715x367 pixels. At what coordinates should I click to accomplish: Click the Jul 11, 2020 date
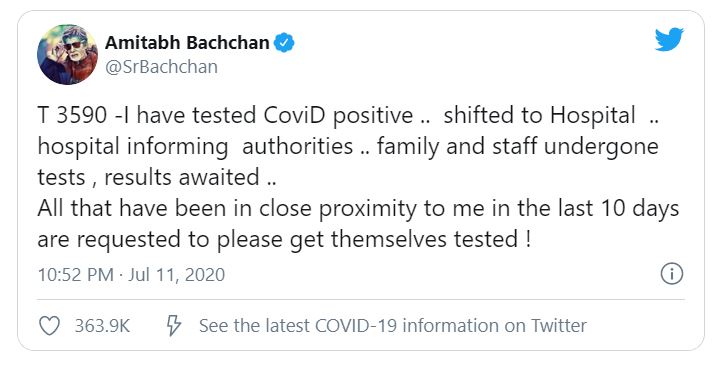click(176, 275)
